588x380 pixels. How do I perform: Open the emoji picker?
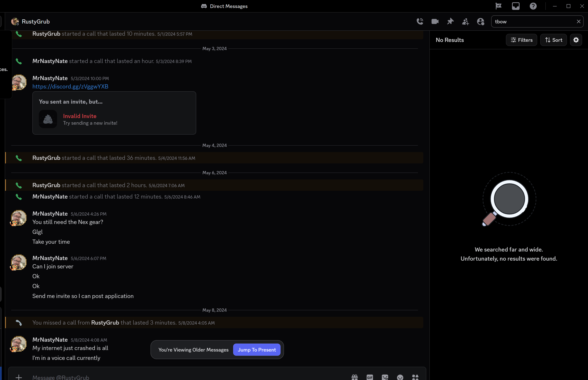coord(400,377)
